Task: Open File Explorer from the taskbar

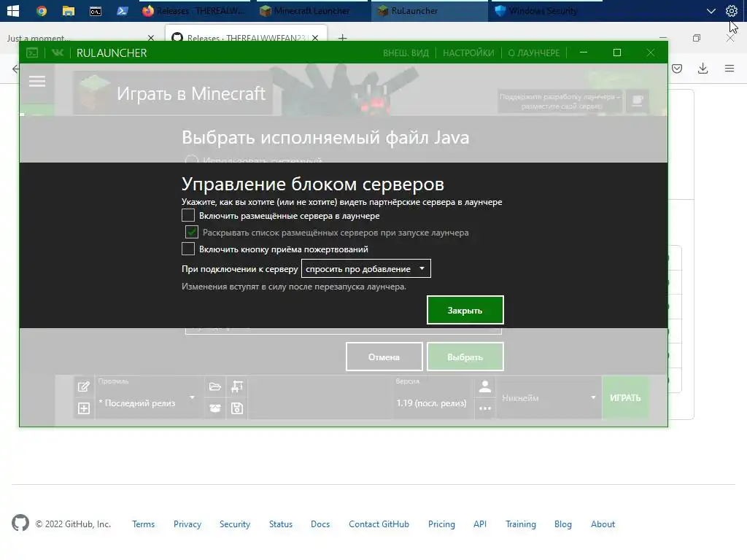Action: pyautogui.click(x=69, y=10)
